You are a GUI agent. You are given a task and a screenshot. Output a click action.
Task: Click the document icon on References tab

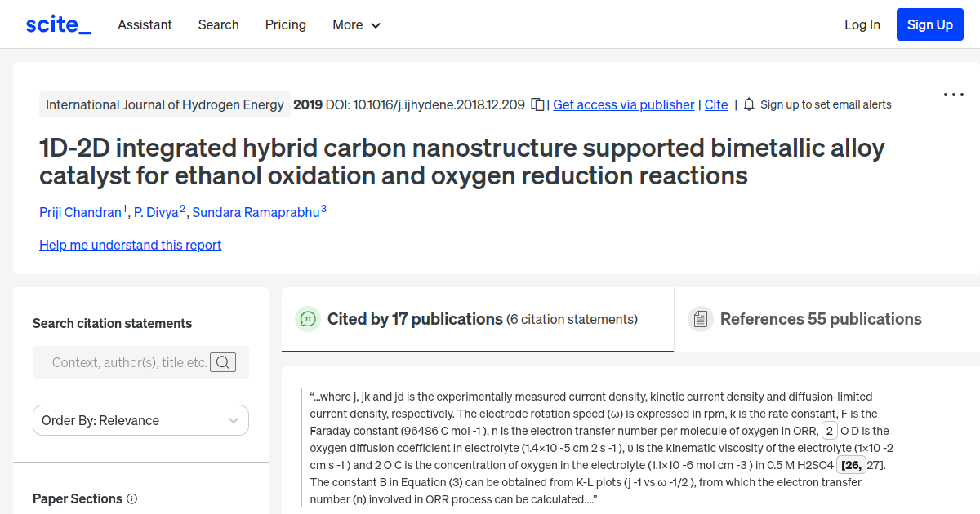pos(701,318)
